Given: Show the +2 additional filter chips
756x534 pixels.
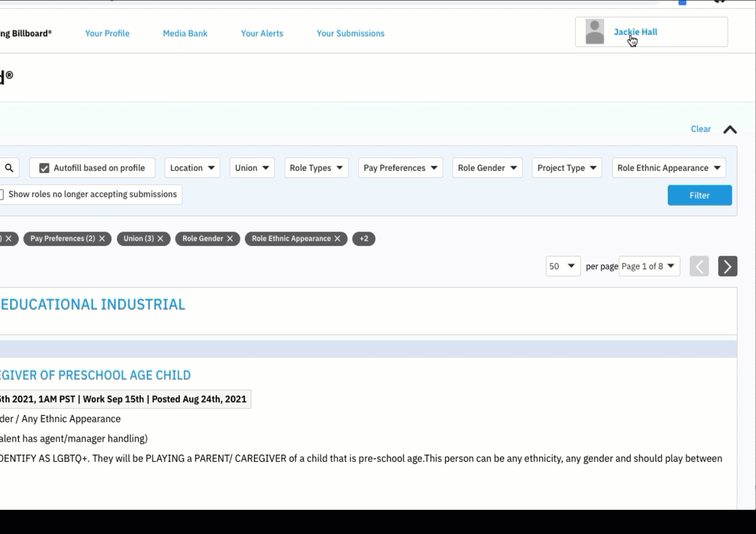Looking at the screenshot, I should click(x=364, y=239).
